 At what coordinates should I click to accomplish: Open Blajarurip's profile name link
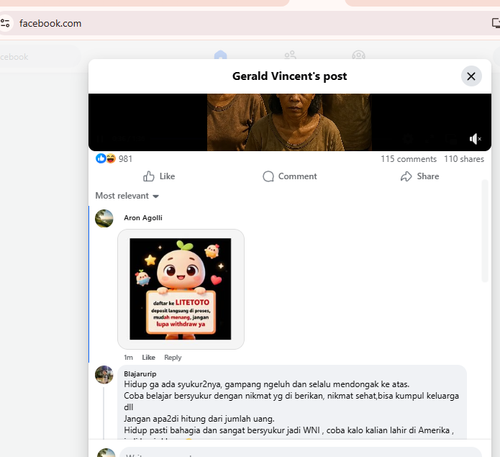pos(140,374)
